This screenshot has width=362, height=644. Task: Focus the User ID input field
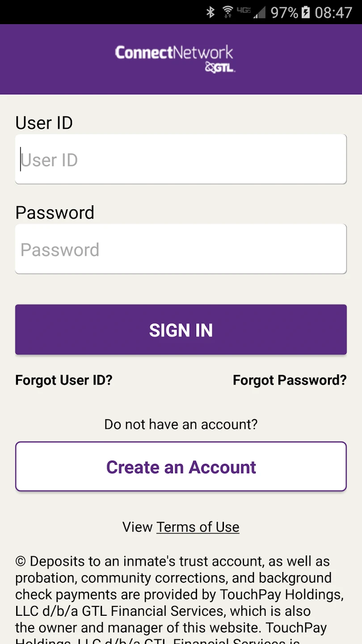181,159
